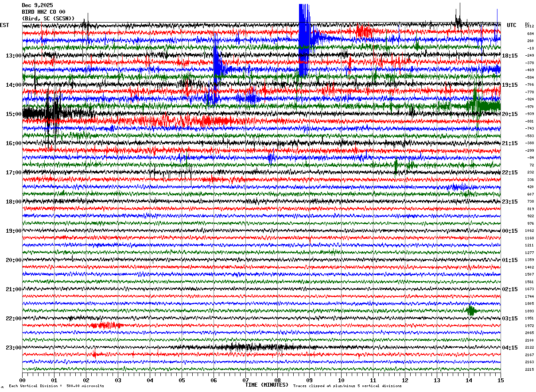This screenshot has height=392, width=536.
Task: Click the 01:15 UTC time label
Action: click(x=510, y=260)
